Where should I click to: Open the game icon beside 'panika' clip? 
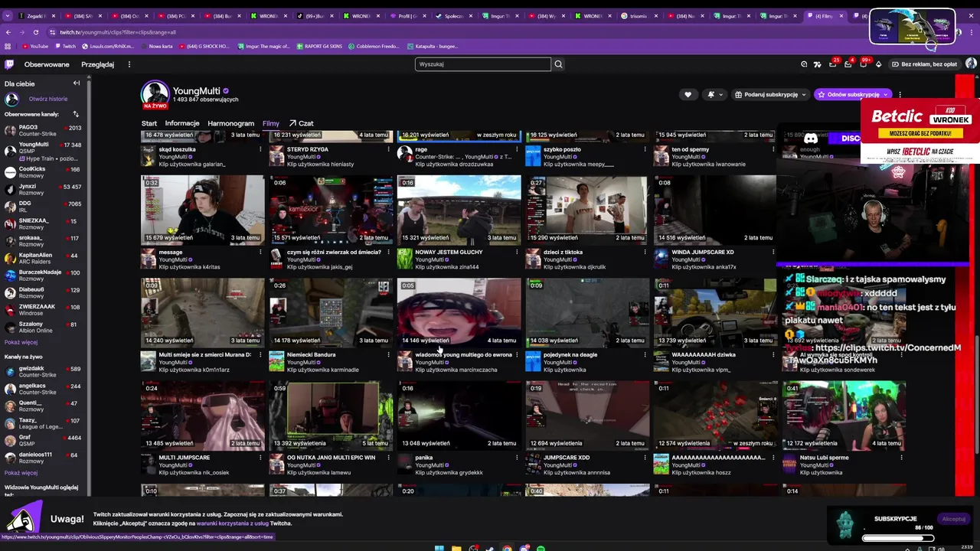[404, 464]
